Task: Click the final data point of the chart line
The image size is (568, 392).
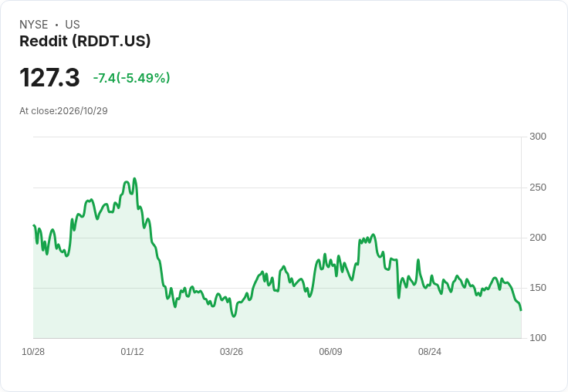Action: (521, 310)
